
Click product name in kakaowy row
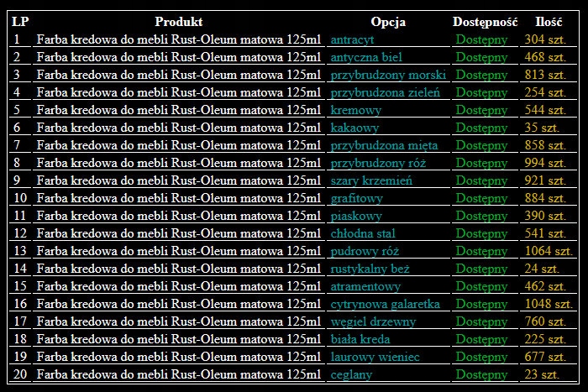tap(178, 128)
